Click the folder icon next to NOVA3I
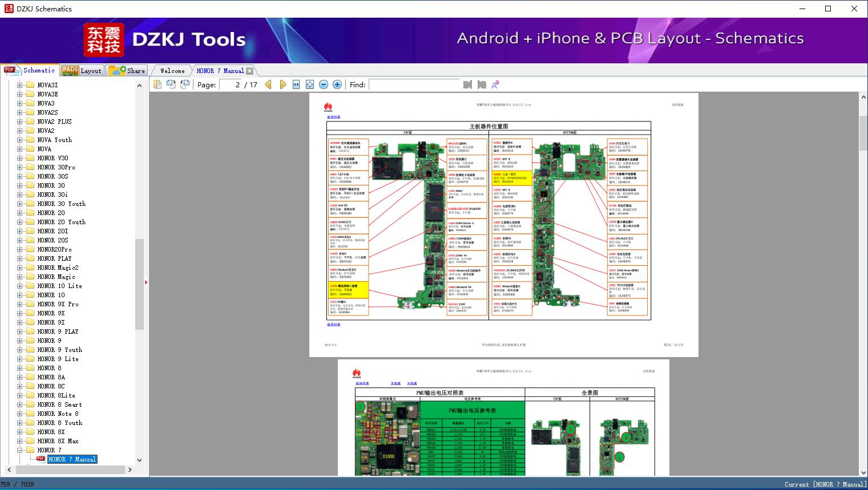 pos(30,85)
